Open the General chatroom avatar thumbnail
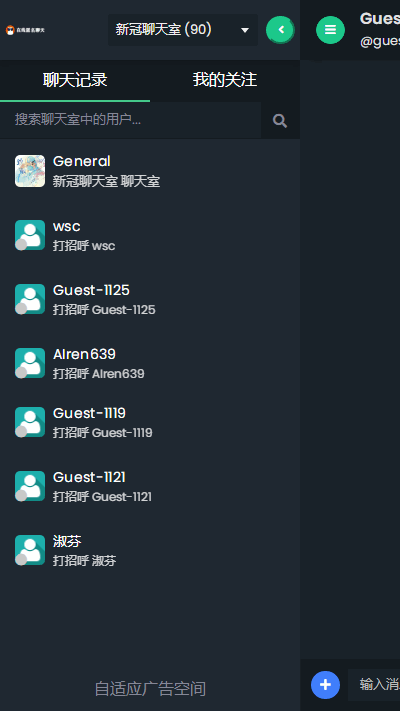The width and height of the screenshot is (400, 711). [30, 171]
